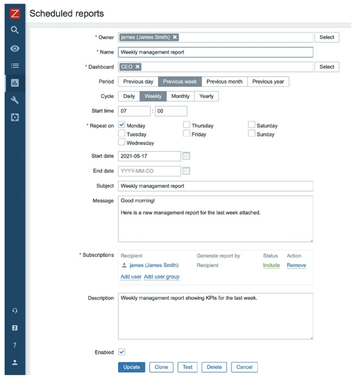
Task: Set Cycle to Yearly
Action: pos(206,96)
